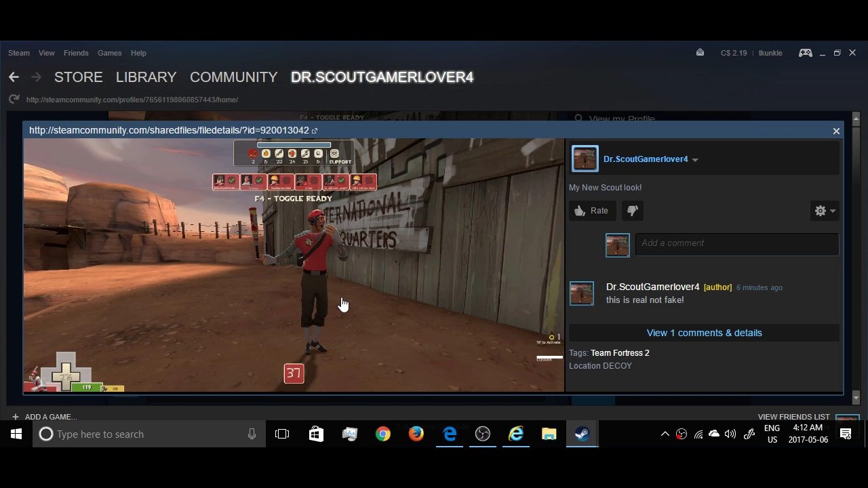Open Microsoft Edge from taskbar
Image resolution: width=868 pixels, height=488 pixels.
click(450, 434)
